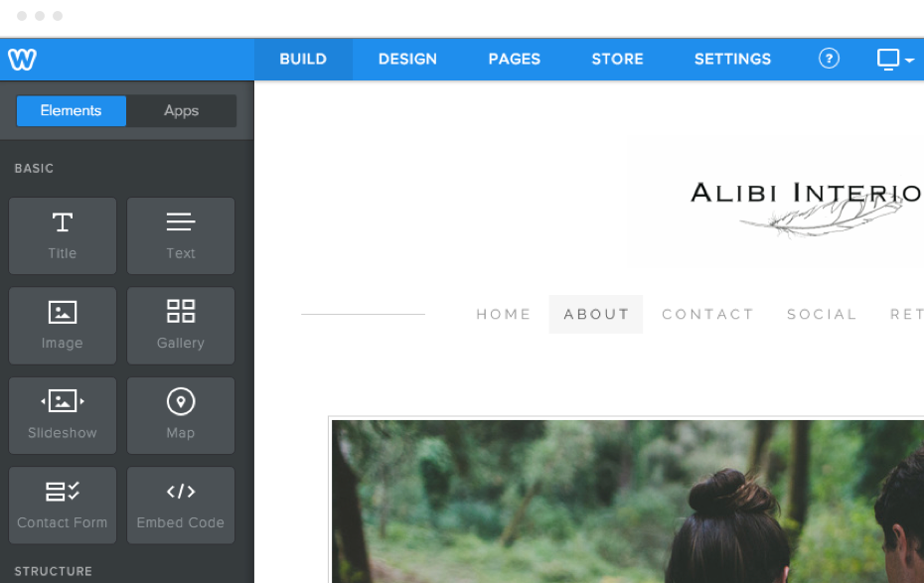Open the Store tab

tap(617, 59)
